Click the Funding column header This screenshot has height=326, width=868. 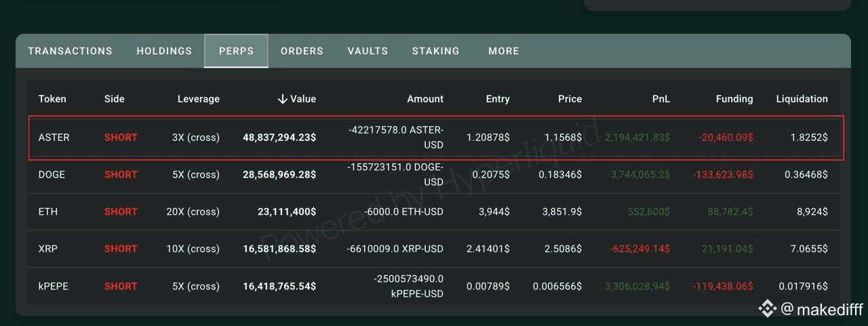coord(734,99)
